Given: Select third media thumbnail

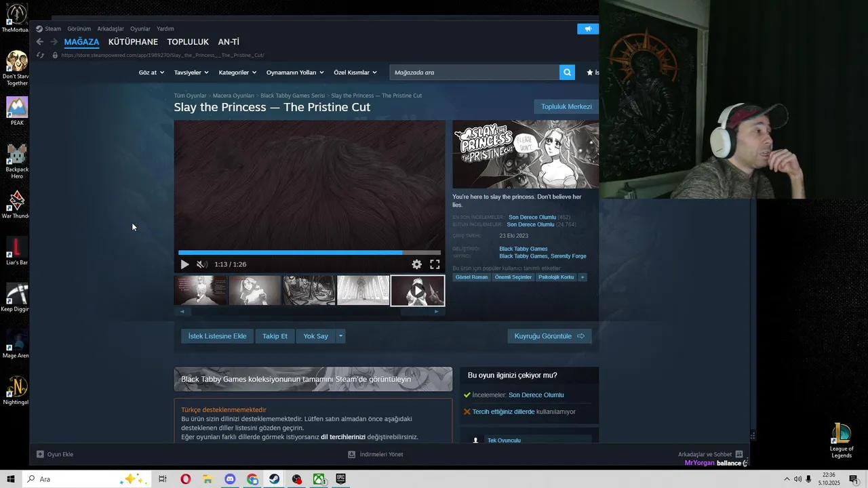Looking at the screenshot, I should pos(309,290).
